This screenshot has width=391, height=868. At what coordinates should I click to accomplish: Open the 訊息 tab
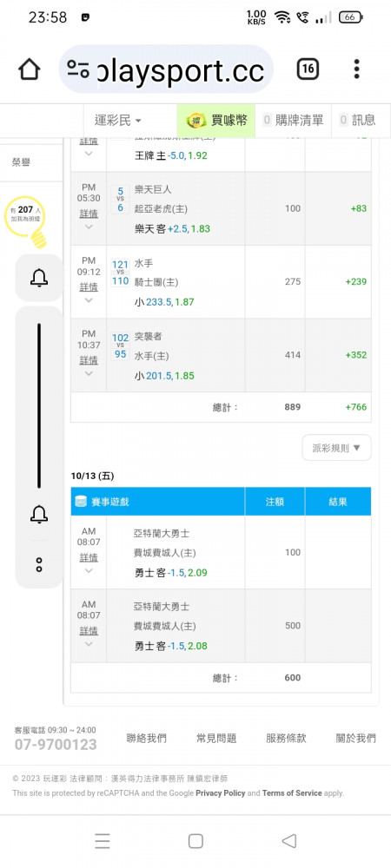(x=357, y=120)
